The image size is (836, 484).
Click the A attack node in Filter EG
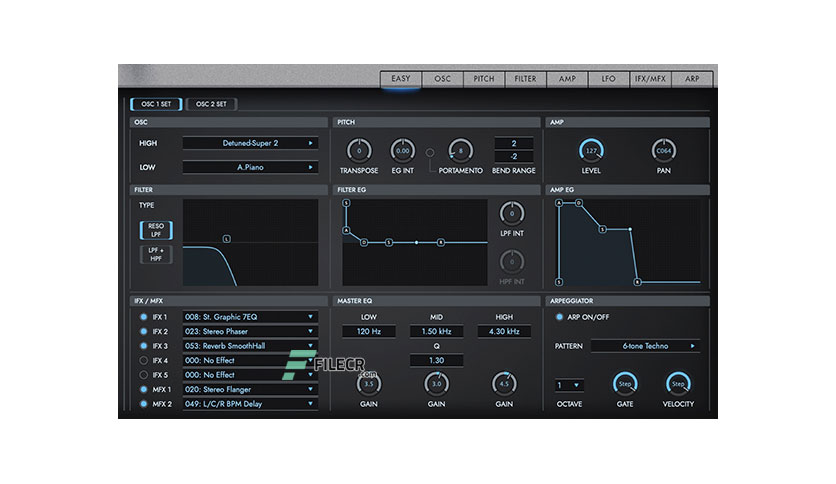click(x=346, y=230)
